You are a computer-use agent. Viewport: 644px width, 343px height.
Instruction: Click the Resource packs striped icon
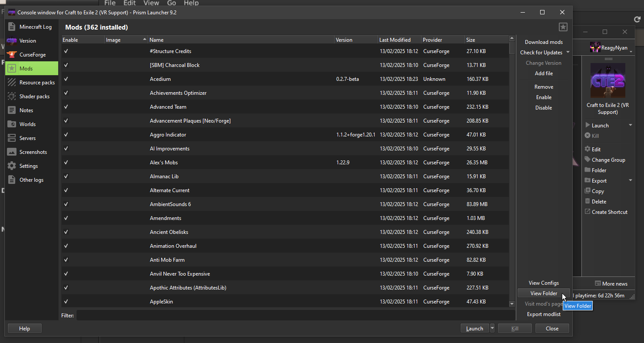[12, 83]
